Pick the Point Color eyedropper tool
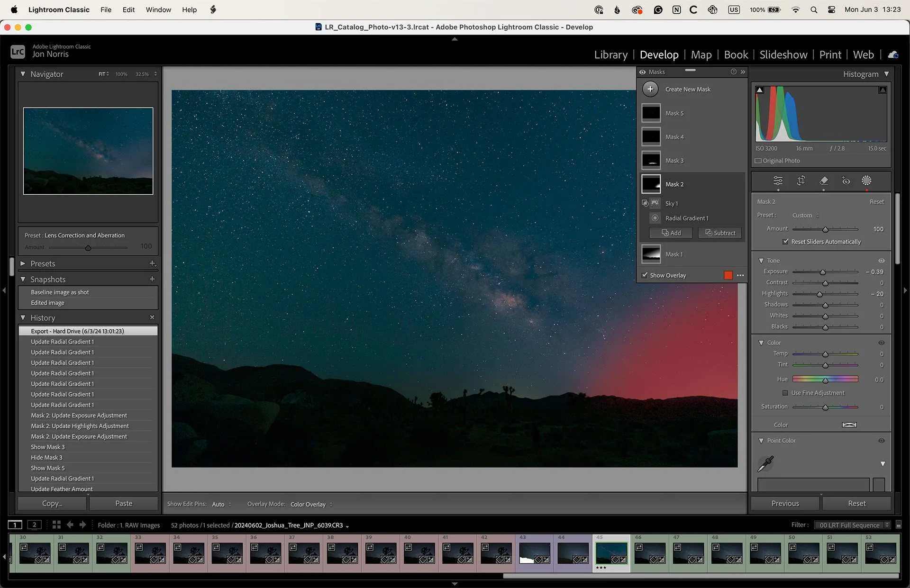The width and height of the screenshot is (910, 588). pos(765,463)
